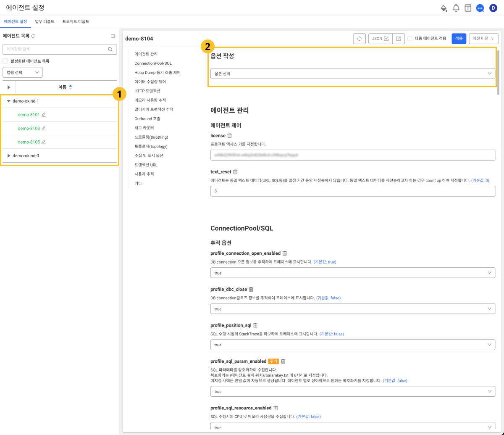Edit the name of demo-8103
Screen dimensions: 504x435
44,128
